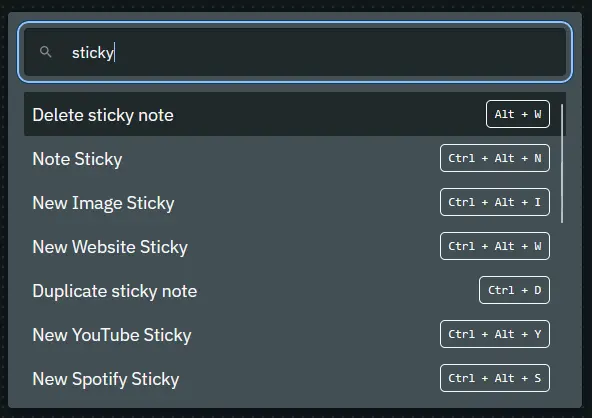Click the Ctrl + Alt + W shortcut badge
592x418 pixels.
[495, 246]
